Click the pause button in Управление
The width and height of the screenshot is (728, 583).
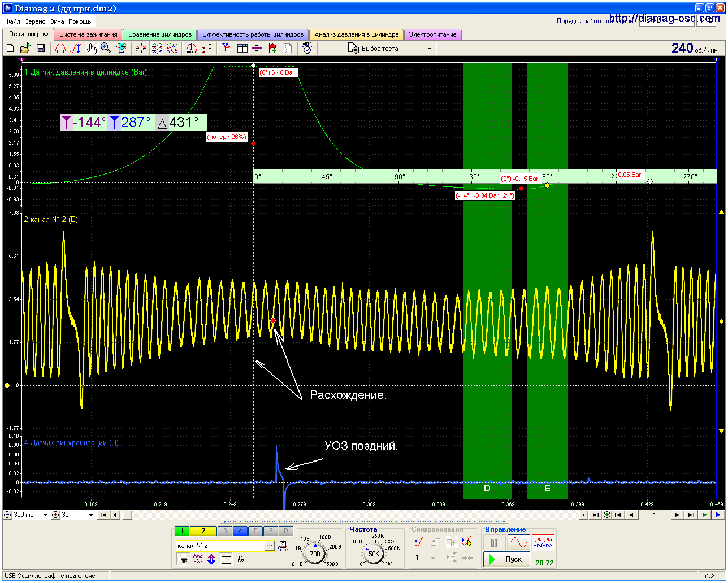click(x=495, y=543)
